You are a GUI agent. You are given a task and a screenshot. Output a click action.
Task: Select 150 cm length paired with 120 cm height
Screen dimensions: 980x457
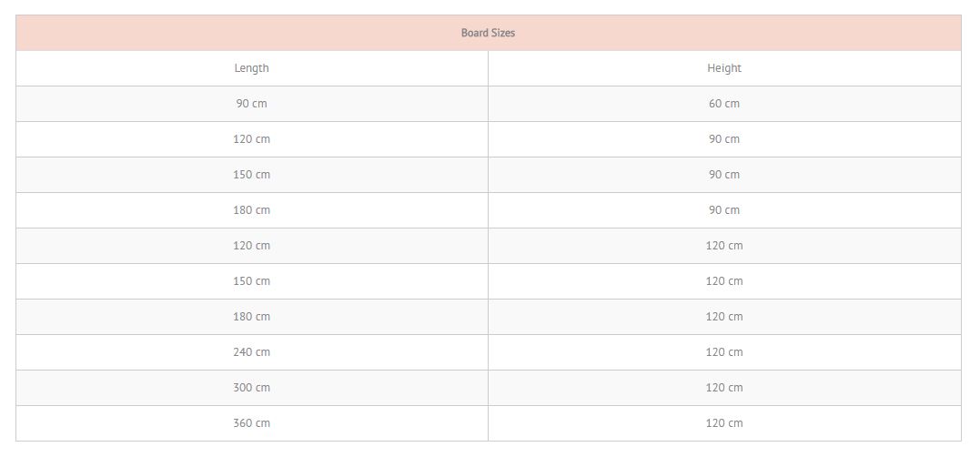point(252,281)
